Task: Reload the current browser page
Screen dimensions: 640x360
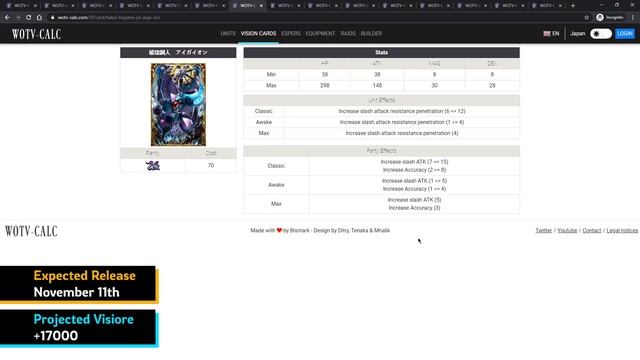Action: (x=28, y=18)
